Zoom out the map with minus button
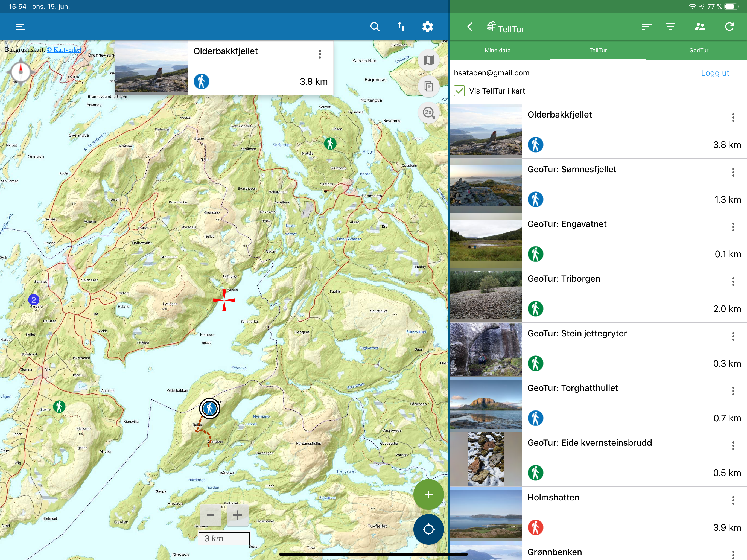 (210, 515)
